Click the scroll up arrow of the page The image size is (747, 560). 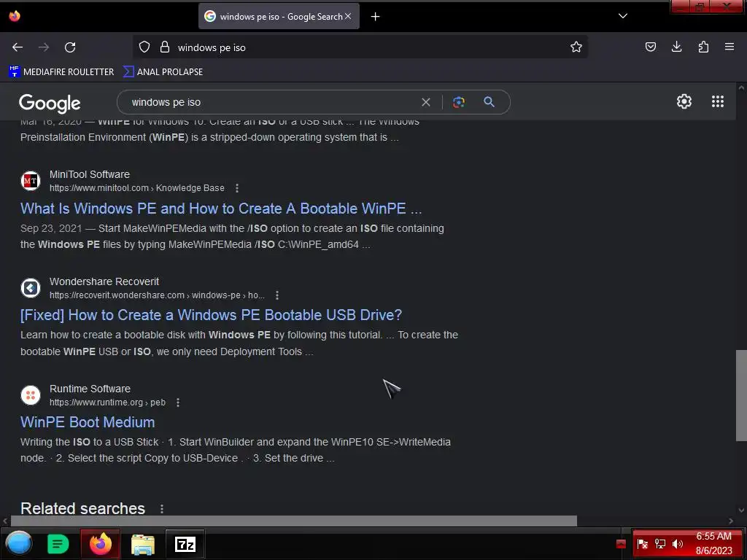741,87
